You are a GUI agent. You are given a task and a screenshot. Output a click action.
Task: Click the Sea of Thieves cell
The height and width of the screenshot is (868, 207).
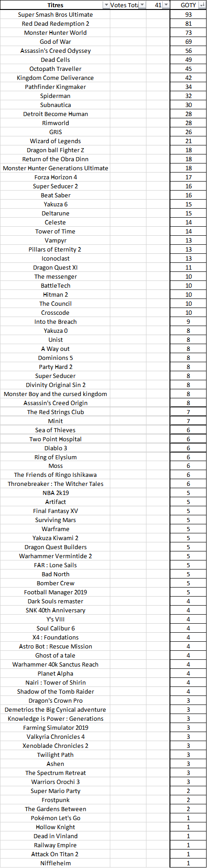[55, 430]
